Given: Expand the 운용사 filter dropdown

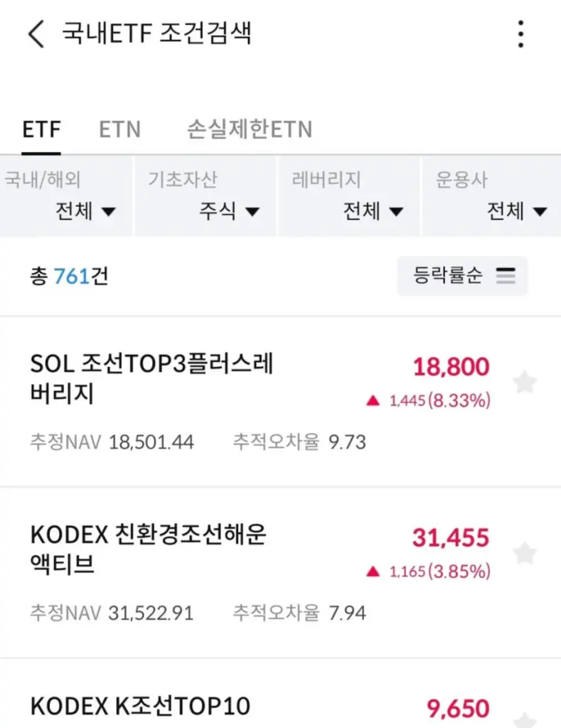Looking at the screenshot, I should [492, 196].
